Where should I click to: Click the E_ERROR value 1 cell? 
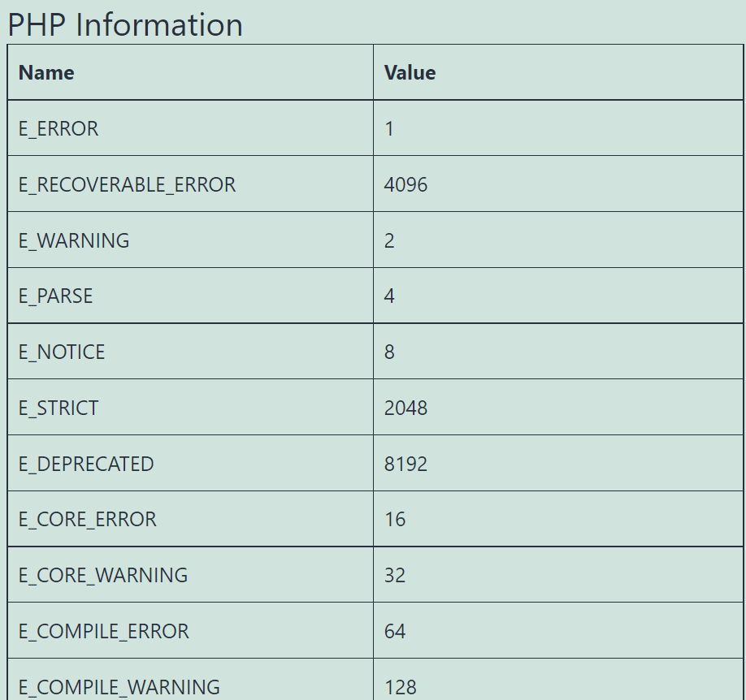[389, 129]
